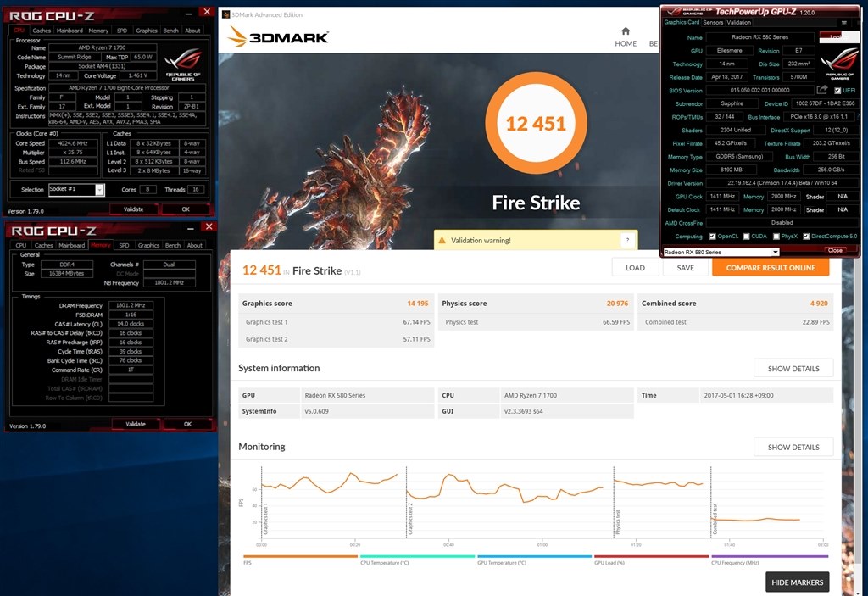
Task: Toggle the DirectCompute 5.0 checkbox
Action: pyautogui.click(x=806, y=237)
